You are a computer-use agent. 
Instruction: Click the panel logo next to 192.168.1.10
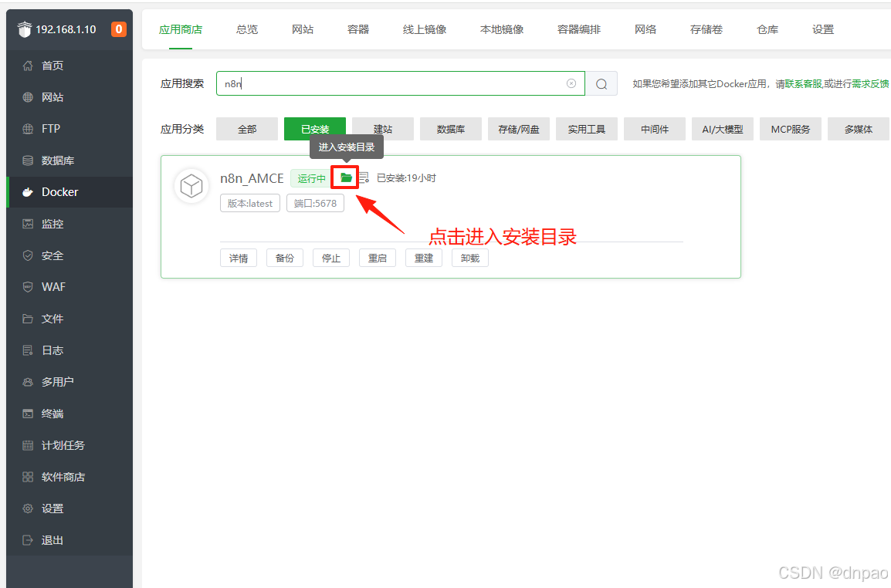click(x=25, y=29)
